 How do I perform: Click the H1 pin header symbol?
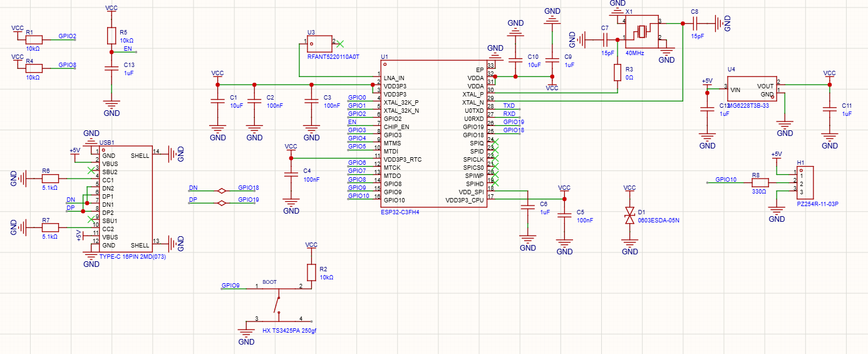tap(805, 182)
